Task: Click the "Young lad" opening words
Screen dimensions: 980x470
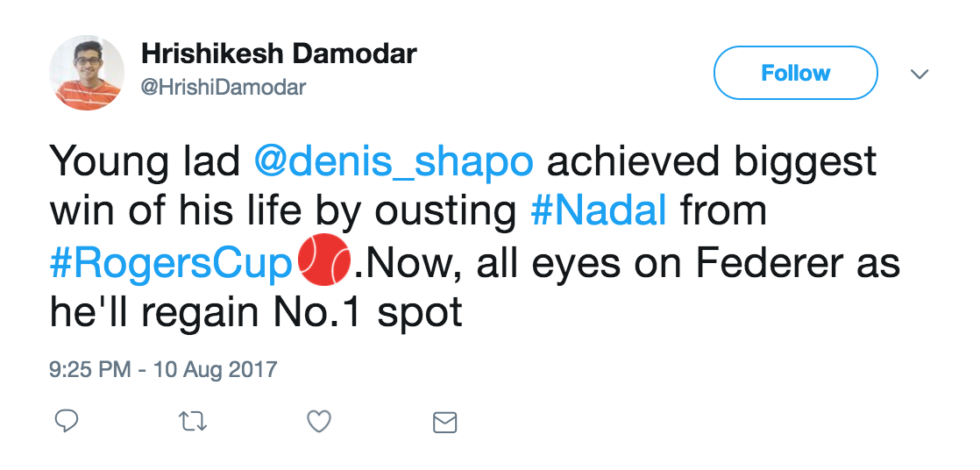Action: [145, 162]
